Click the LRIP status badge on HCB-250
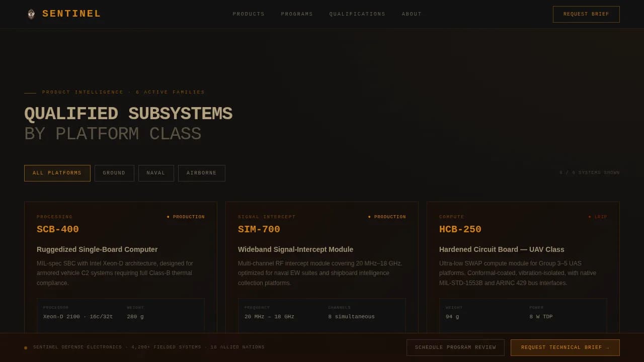The image size is (644, 362). click(x=598, y=217)
